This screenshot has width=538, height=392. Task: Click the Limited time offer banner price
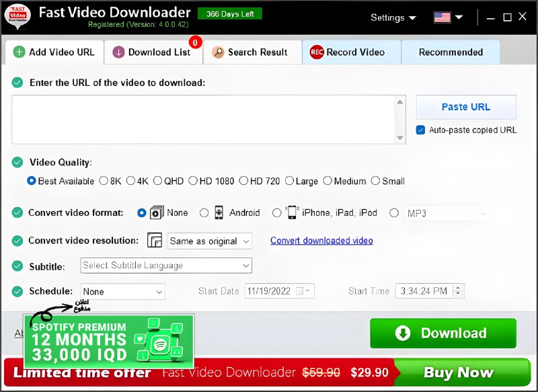click(x=369, y=373)
